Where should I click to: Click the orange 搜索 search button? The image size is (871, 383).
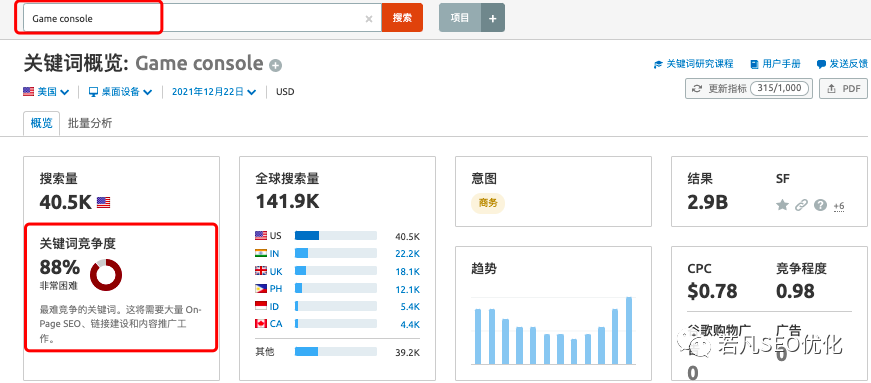402,18
